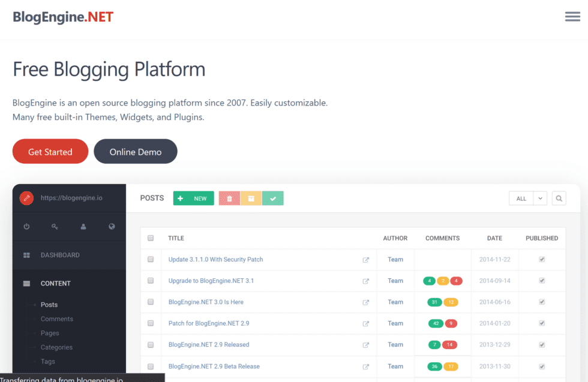Click the power icon in sidebar
Viewport: 588px width, 382px height.
(x=26, y=227)
